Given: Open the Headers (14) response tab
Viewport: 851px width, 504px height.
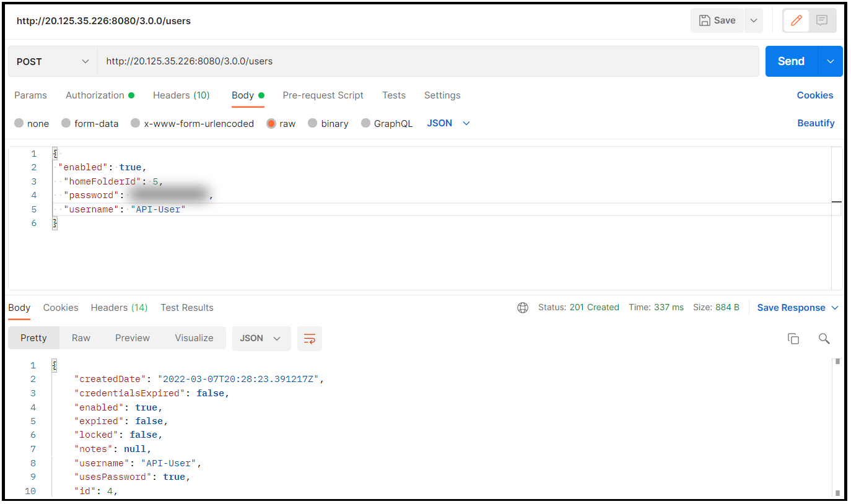Looking at the screenshot, I should [x=119, y=308].
